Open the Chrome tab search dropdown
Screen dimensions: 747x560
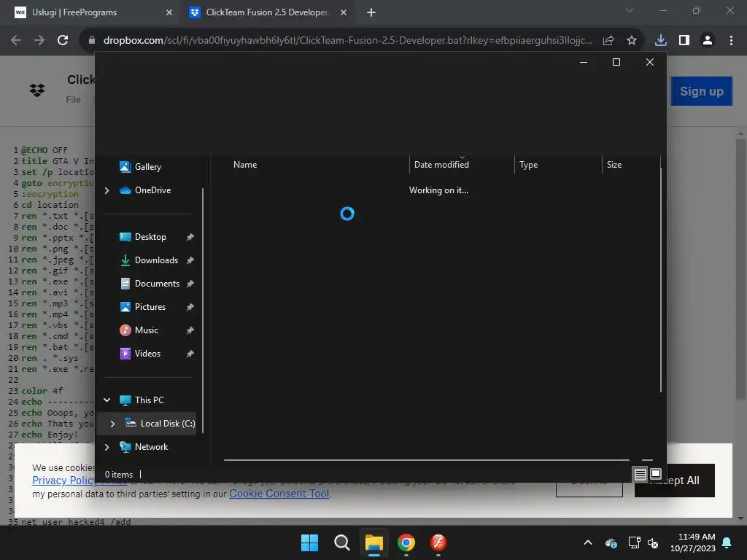point(630,10)
